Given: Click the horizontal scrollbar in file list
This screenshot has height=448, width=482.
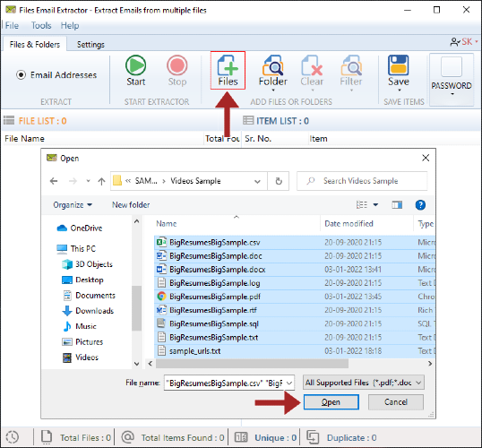Looking at the screenshot, I should [252, 364].
